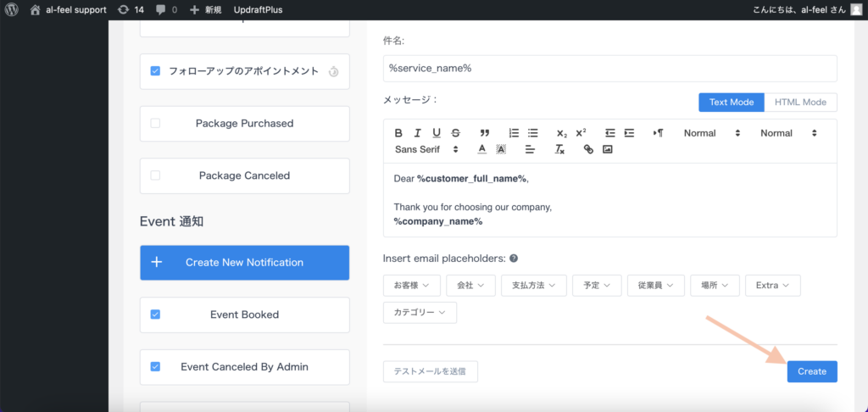Screen dimensions: 868x412
Task: Expand the お客様 placeholder dropdown
Action: click(x=412, y=286)
